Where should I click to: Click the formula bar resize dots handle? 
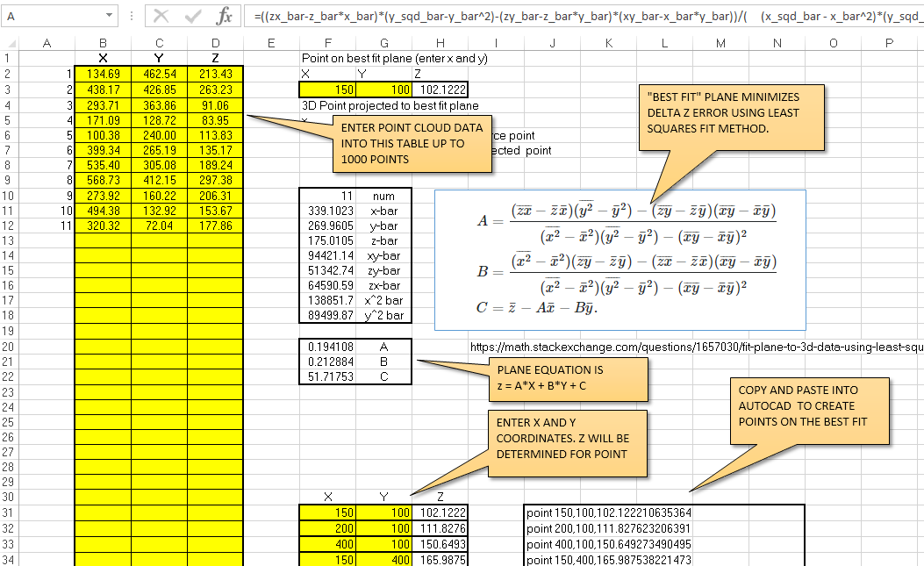[x=132, y=16]
